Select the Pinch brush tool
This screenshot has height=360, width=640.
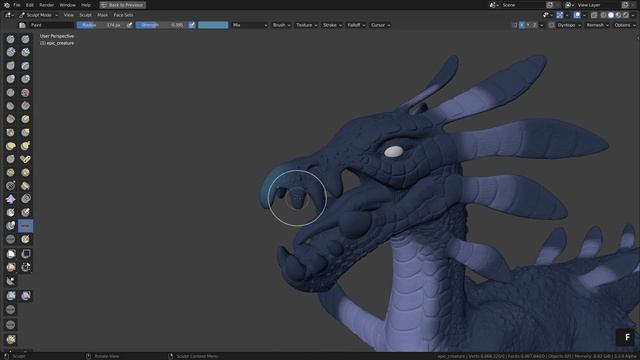pos(11,133)
